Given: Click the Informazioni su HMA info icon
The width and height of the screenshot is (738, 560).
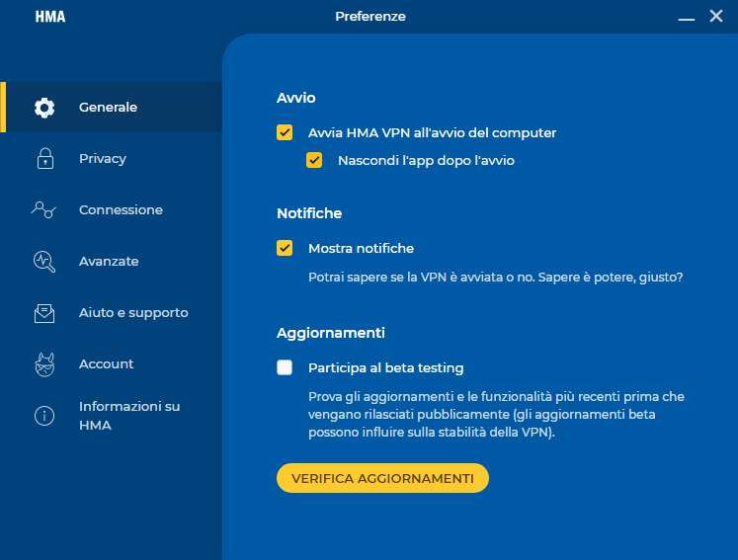Looking at the screenshot, I should (44, 416).
